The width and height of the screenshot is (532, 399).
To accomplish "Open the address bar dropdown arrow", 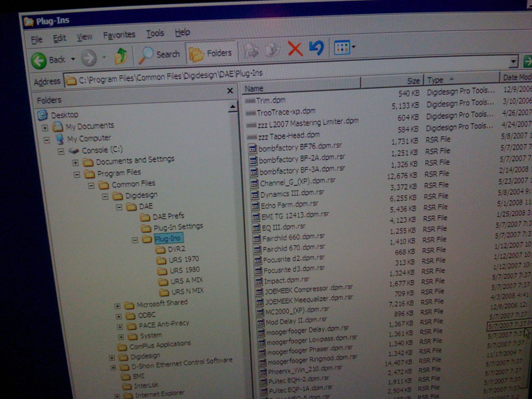I will (513, 62).
